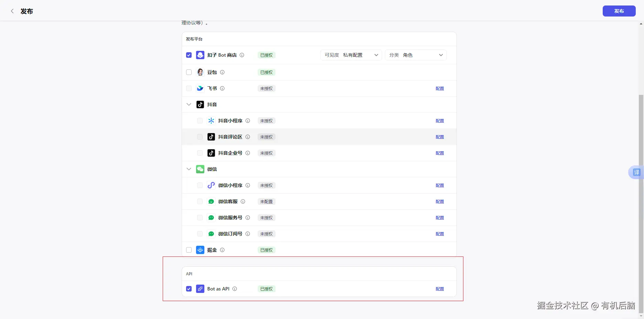This screenshot has height=319, width=644.
Task: Open info tooltip beside 飞书
Action: tap(222, 88)
